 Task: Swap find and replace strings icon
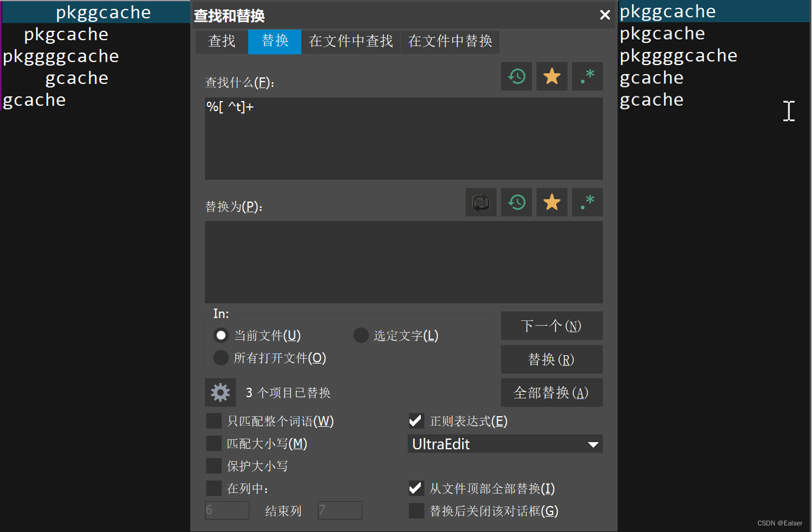coord(481,202)
